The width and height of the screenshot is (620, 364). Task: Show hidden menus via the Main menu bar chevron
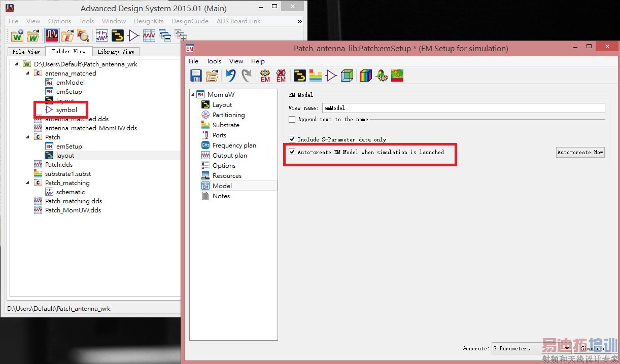click(x=299, y=21)
